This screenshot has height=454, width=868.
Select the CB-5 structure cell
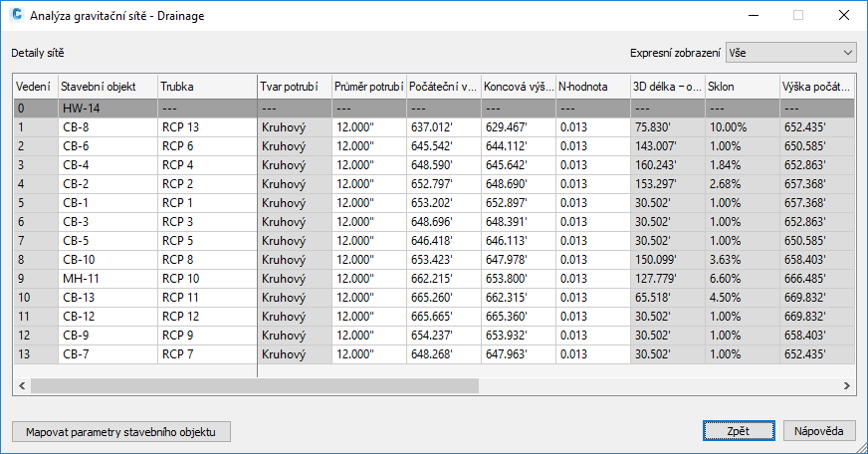[108, 241]
